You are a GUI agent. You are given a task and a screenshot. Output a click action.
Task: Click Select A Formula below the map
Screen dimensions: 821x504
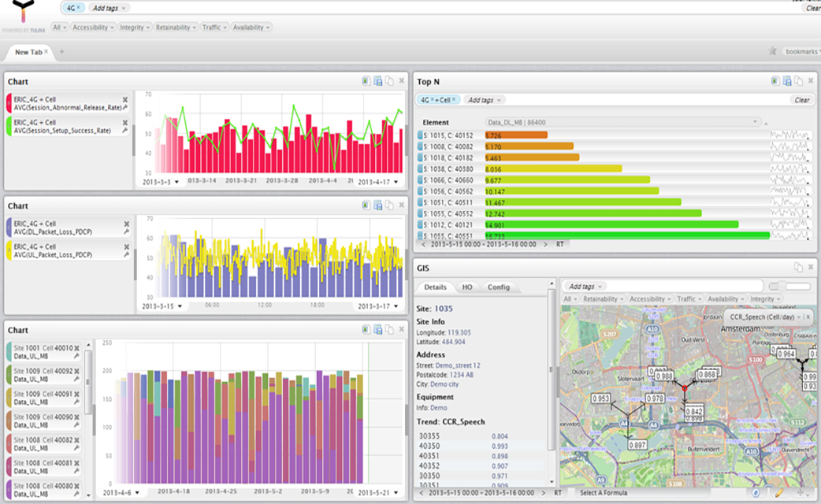[x=604, y=492]
